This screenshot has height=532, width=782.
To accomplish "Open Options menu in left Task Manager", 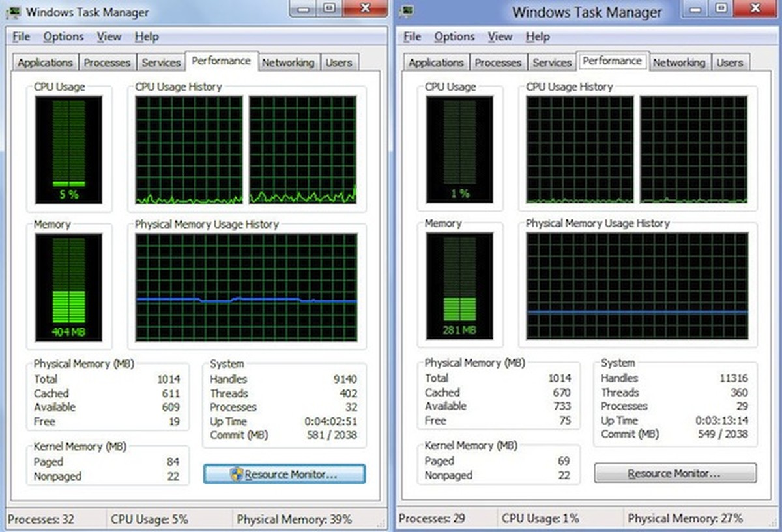I will click(63, 36).
